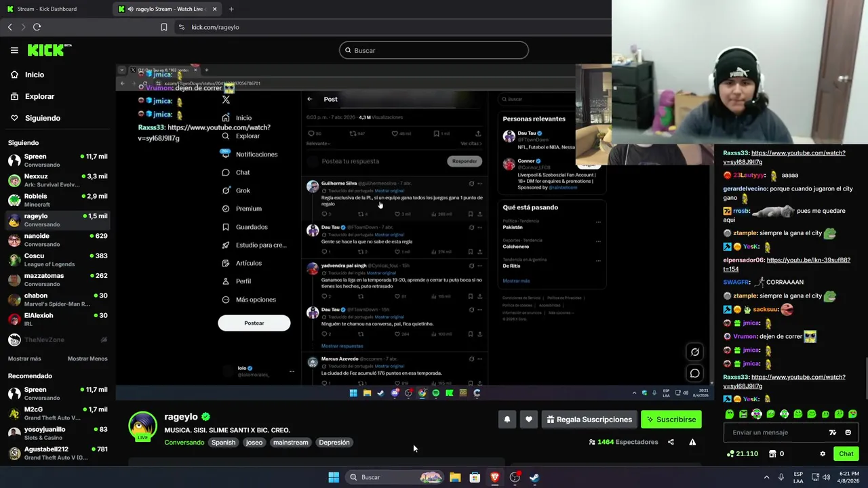Expand list with Mostrar más
Image resolution: width=868 pixels, height=488 pixels.
pyautogui.click(x=24, y=359)
